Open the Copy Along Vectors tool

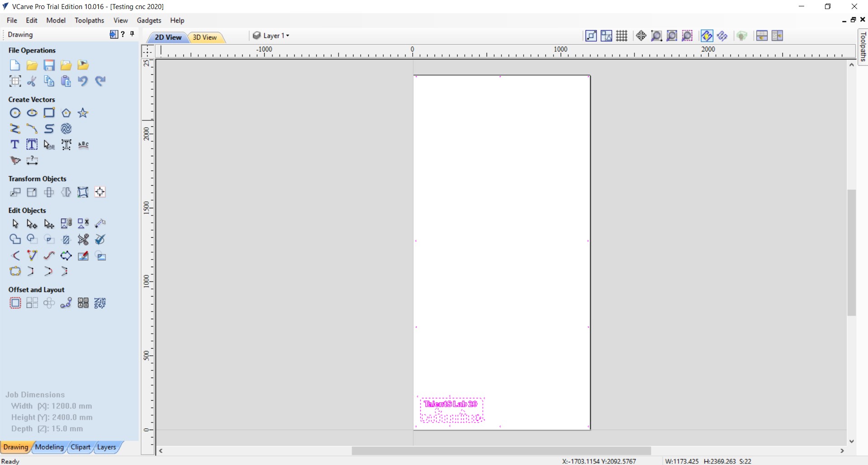[x=66, y=303]
